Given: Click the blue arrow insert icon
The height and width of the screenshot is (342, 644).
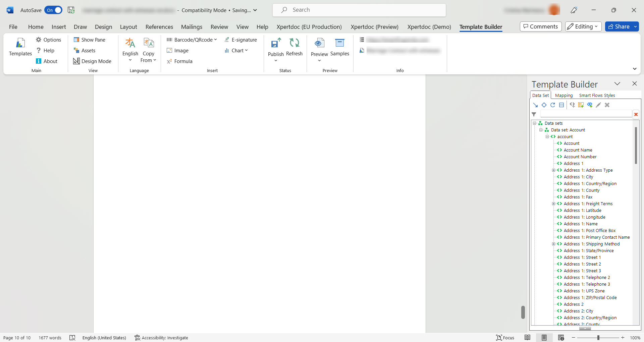Looking at the screenshot, I should point(535,105).
